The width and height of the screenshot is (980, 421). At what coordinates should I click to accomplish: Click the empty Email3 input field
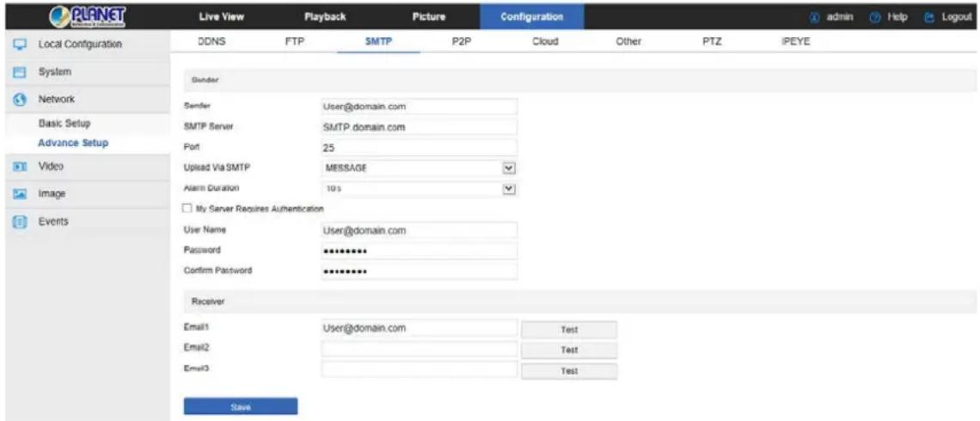pyautogui.click(x=419, y=369)
